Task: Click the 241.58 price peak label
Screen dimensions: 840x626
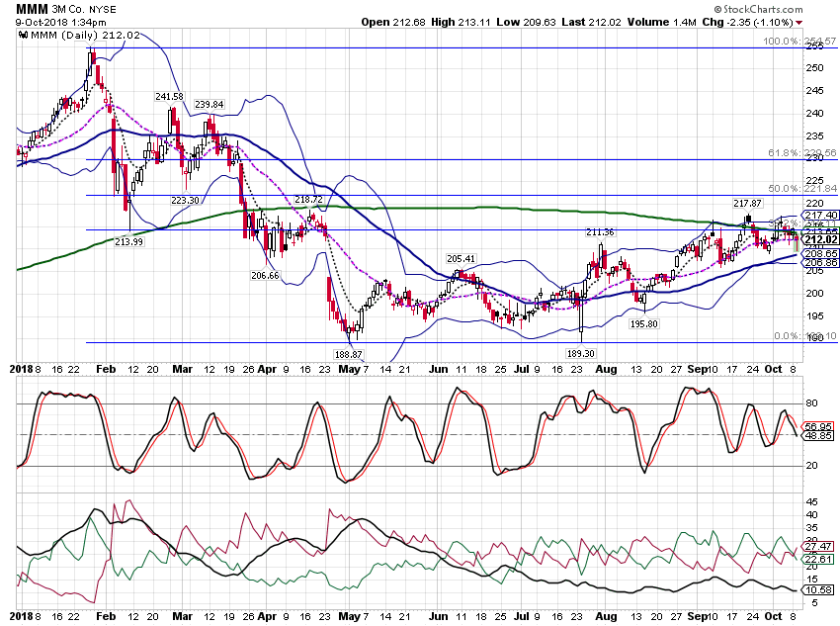Action: pos(169,97)
